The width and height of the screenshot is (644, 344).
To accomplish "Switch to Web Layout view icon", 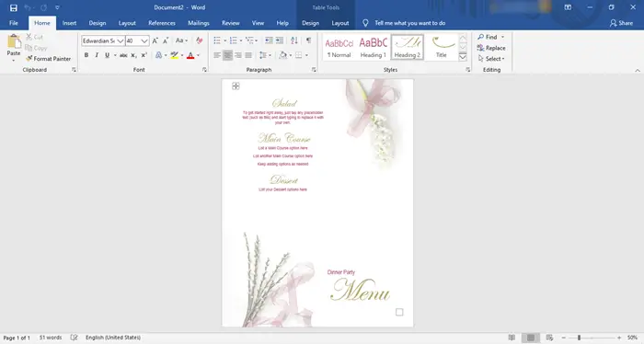I will coord(549,338).
